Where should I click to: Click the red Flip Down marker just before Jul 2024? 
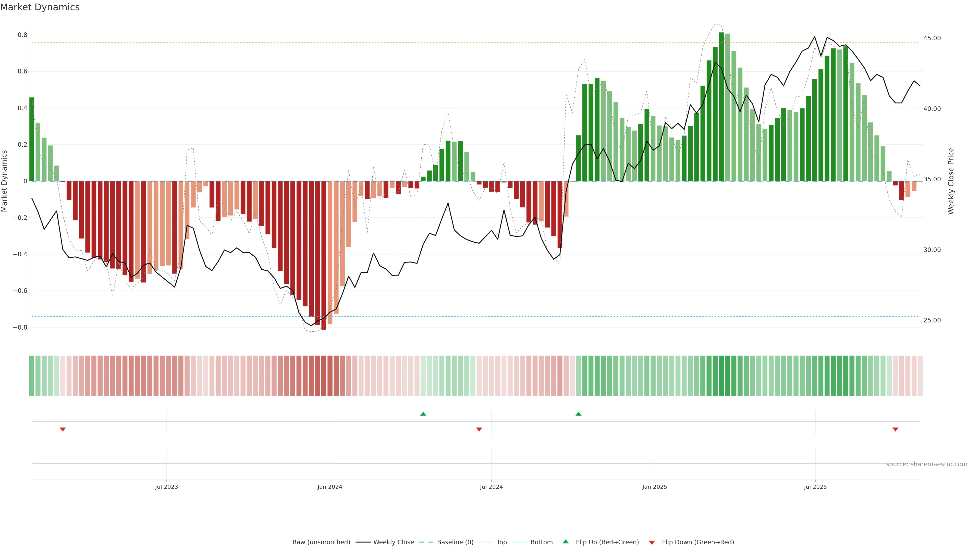click(479, 429)
